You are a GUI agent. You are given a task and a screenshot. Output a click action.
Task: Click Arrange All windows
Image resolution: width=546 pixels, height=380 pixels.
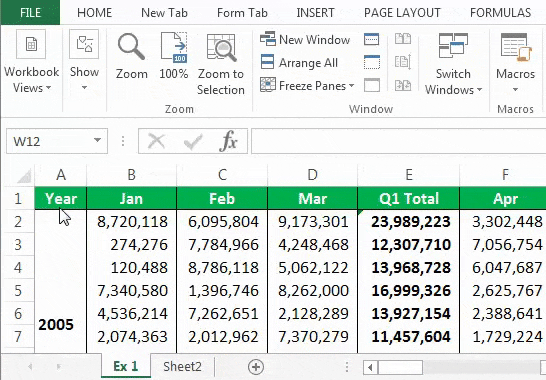pyautogui.click(x=299, y=63)
